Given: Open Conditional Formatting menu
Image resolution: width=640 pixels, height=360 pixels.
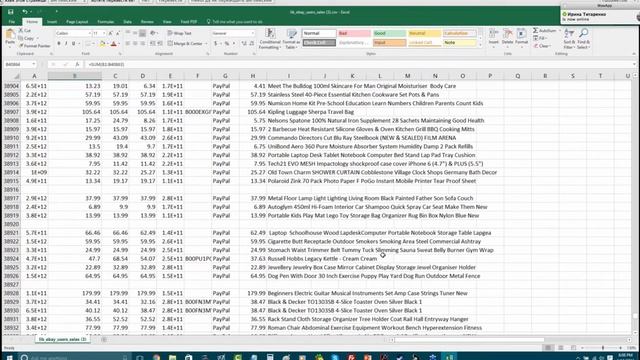Looking at the screenshot, I should pyautogui.click(x=270, y=39).
